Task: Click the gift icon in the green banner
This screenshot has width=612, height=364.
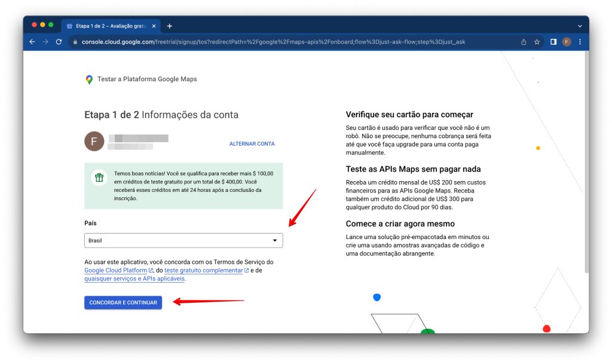Action: coord(99,178)
